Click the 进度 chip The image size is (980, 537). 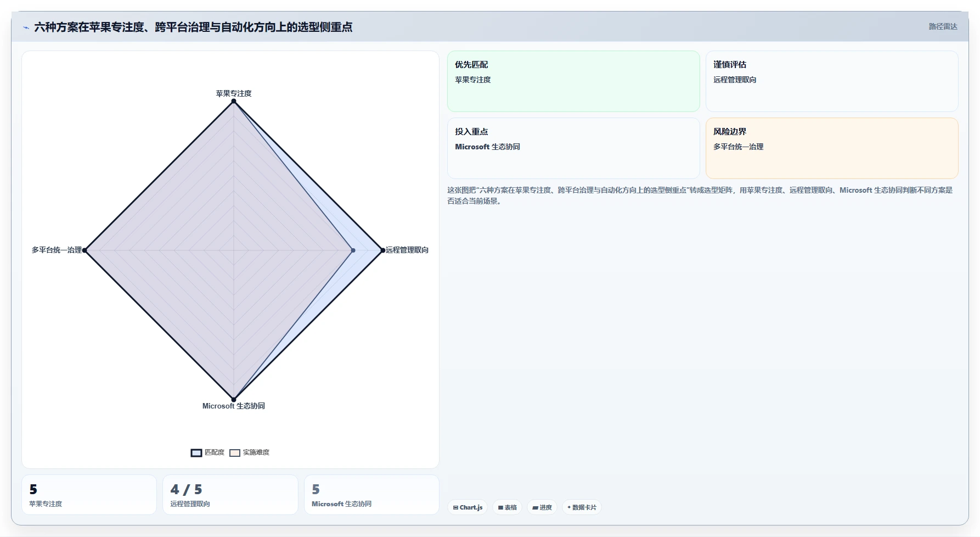coord(542,507)
